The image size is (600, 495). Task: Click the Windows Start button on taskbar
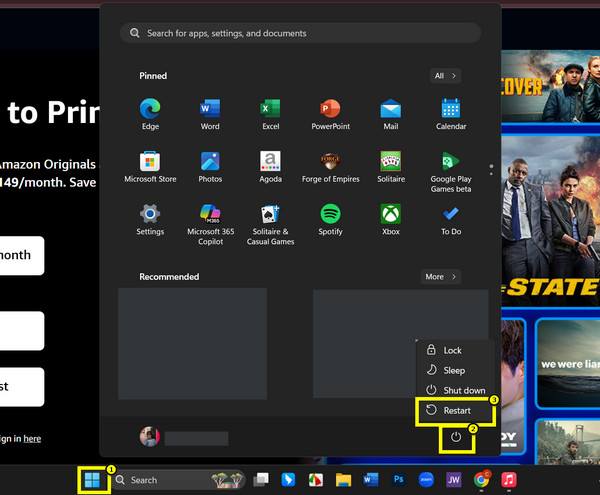[x=92, y=480]
